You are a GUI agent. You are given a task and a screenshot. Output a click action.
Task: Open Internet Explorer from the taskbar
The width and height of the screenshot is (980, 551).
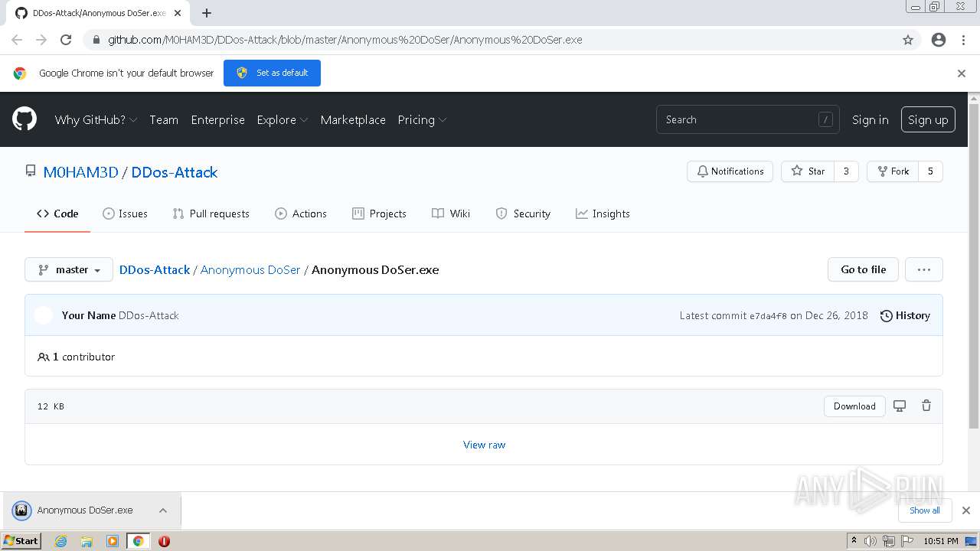[60, 541]
